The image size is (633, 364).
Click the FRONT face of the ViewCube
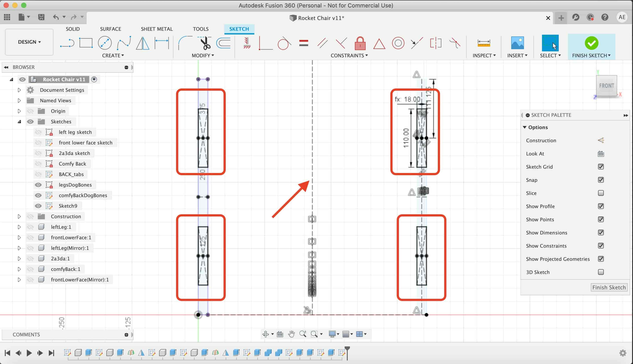(x=606, y=86)
